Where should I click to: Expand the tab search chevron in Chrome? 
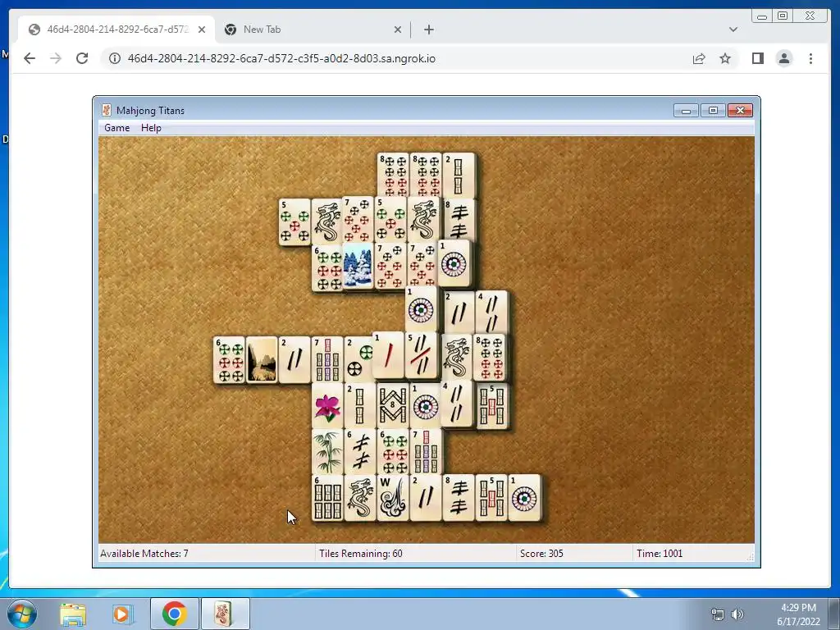[733, 30]
